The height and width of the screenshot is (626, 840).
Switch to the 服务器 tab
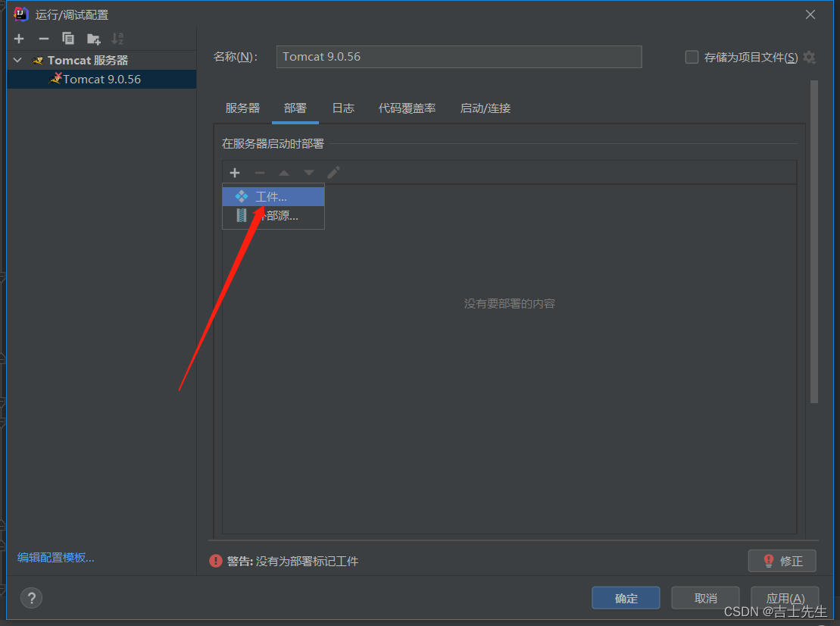pos(242,108)
